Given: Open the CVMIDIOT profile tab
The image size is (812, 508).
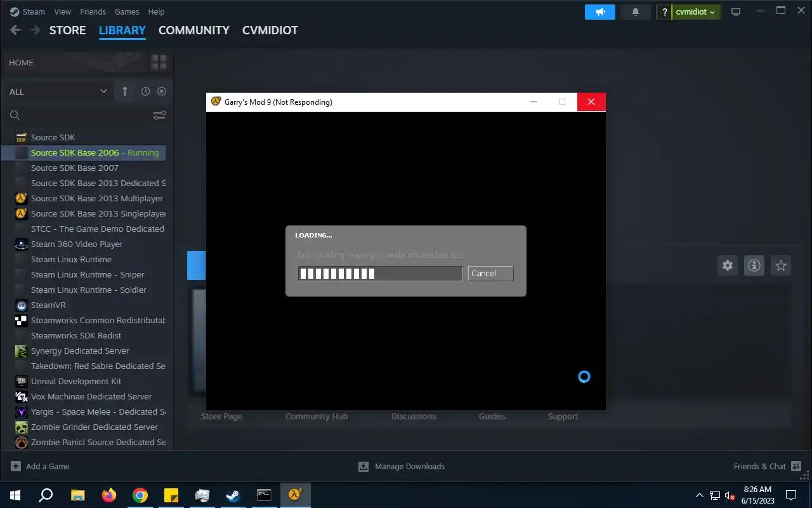Looking at the screenshot, I should pos(270,30).
